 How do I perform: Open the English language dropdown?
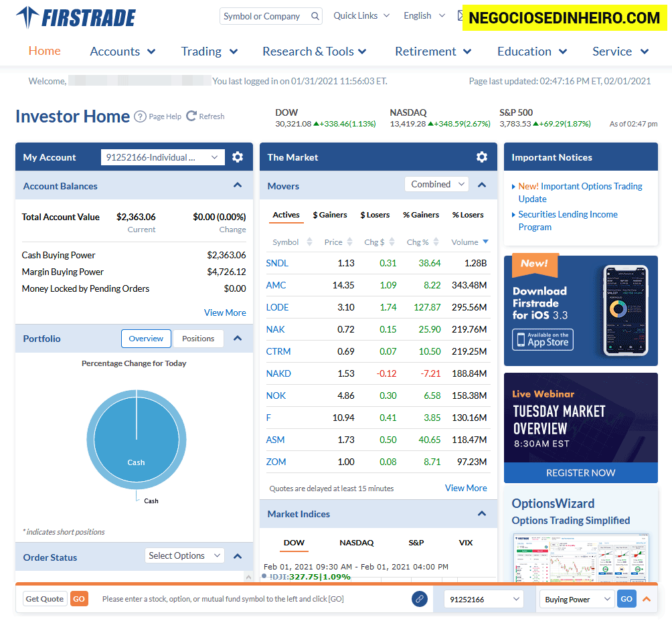(424, 16)
